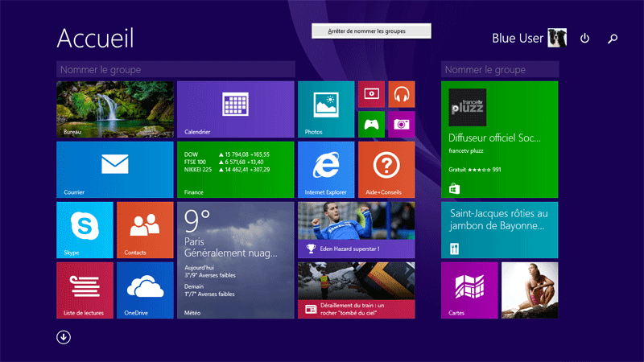Viewport: 644px width, 362px height.
Task: Open the Xbox games controller tile
Action: click(x=371, y=124)
